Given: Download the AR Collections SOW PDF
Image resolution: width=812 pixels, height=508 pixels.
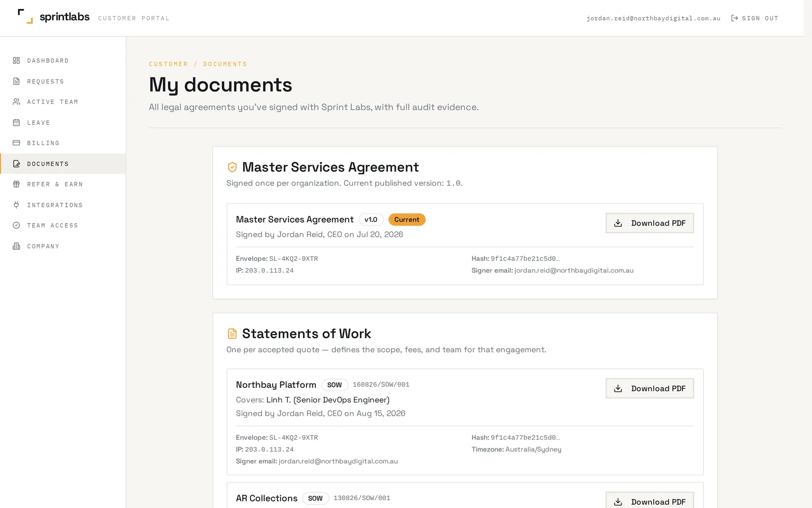Looking at the screenshot, I should point(650,500).
